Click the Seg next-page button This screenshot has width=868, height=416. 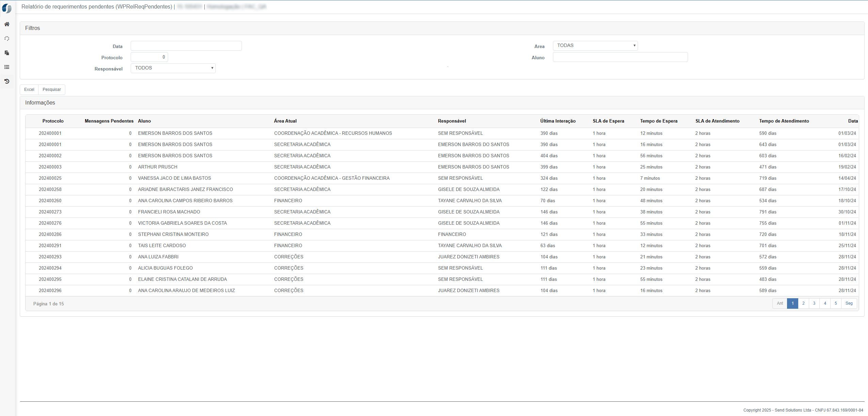(x=849, y=303)
